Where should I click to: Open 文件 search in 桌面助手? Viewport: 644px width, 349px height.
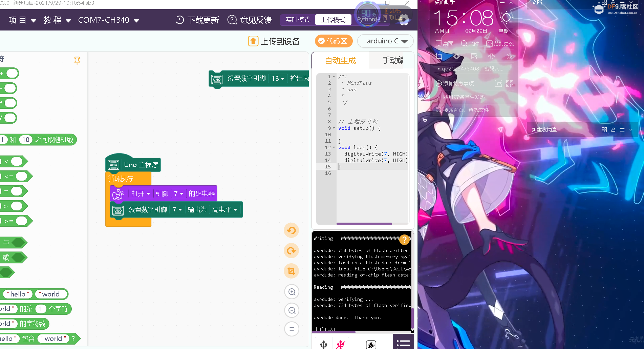pyautogui.click(x=470, y=43)
